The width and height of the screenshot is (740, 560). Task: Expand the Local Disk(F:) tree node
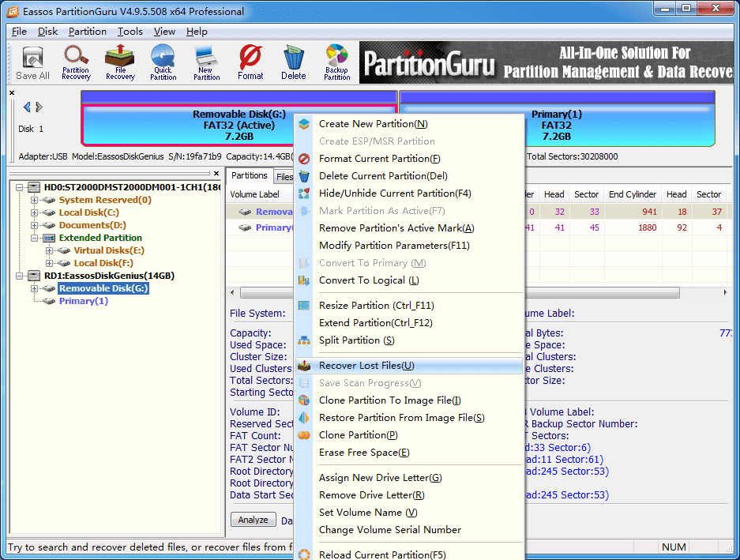(x=49, y=264)
